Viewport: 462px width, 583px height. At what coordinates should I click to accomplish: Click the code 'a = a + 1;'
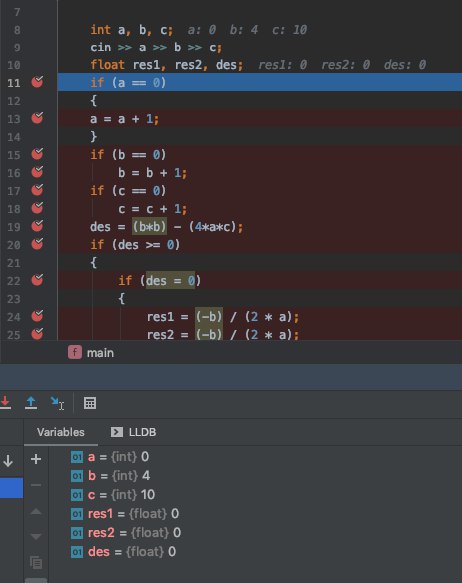125,119
